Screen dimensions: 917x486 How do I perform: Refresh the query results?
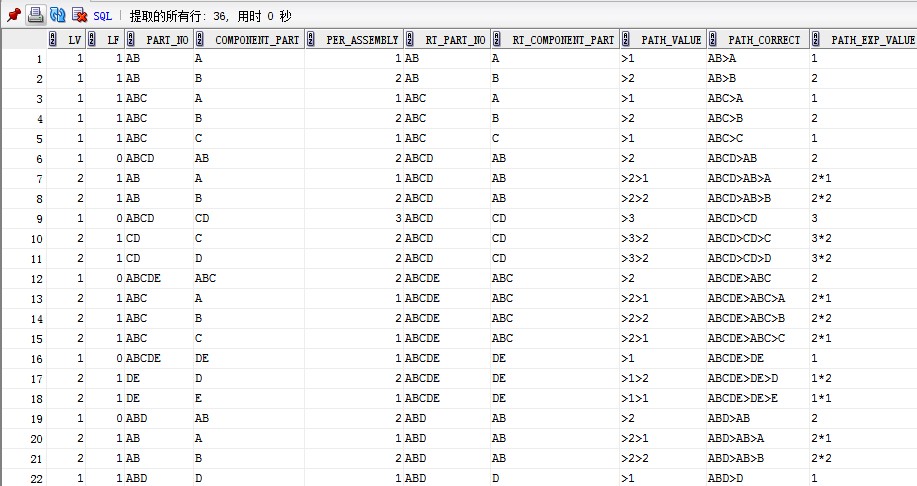click(x=57, y=15)
